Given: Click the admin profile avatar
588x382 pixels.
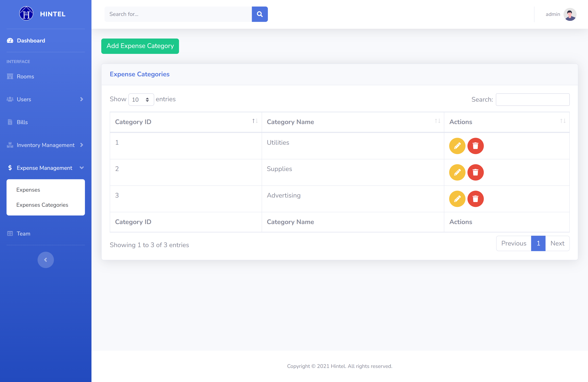Looking at the screenshot, I should 570,14.
